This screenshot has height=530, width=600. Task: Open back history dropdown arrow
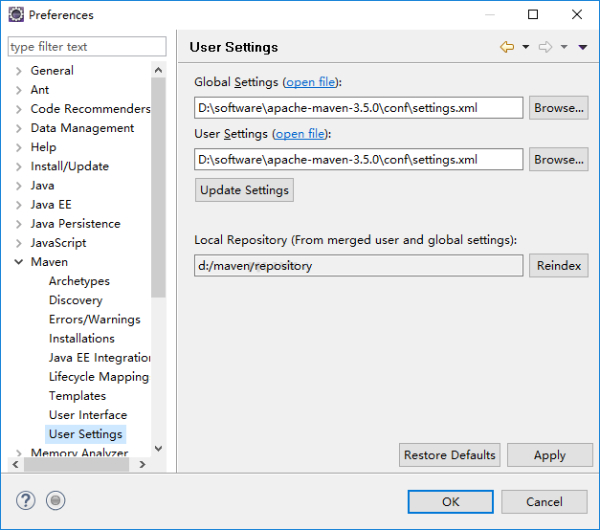(526, 47)
